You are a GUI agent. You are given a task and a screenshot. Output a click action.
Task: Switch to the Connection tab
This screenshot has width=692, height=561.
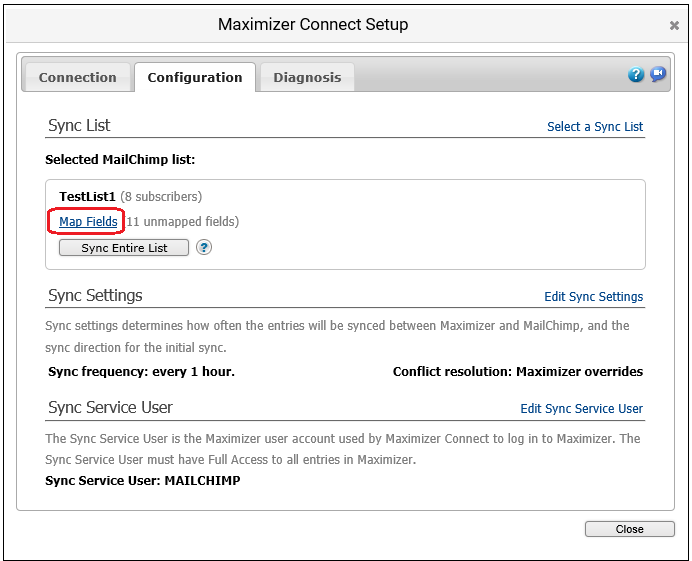click(78, 77)
